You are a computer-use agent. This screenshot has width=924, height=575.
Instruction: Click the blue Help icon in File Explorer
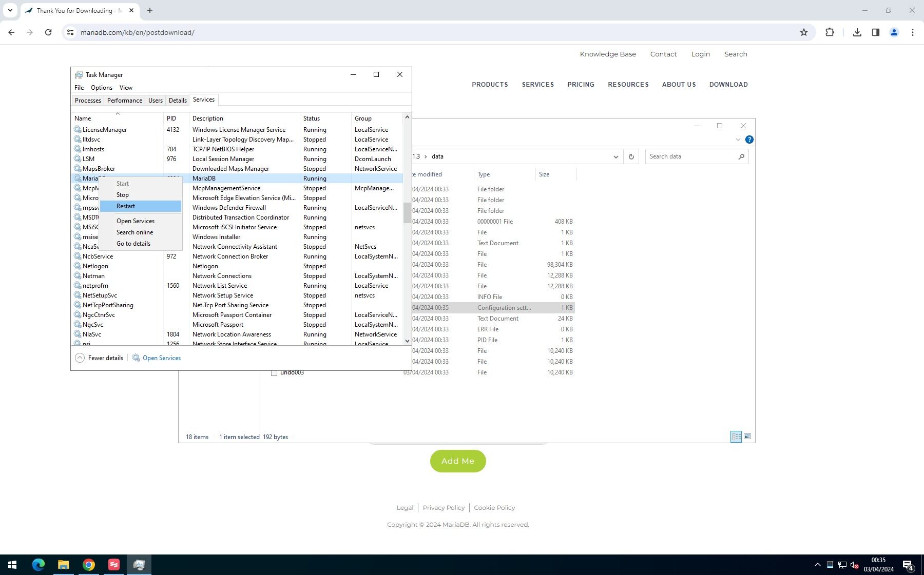pos(749,140)
